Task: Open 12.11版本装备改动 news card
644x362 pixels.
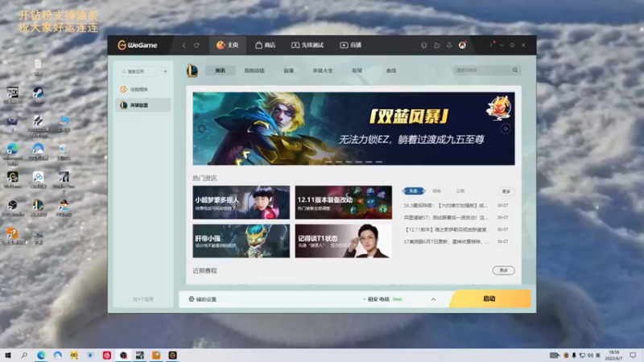Action: click(x=344, y=203)
